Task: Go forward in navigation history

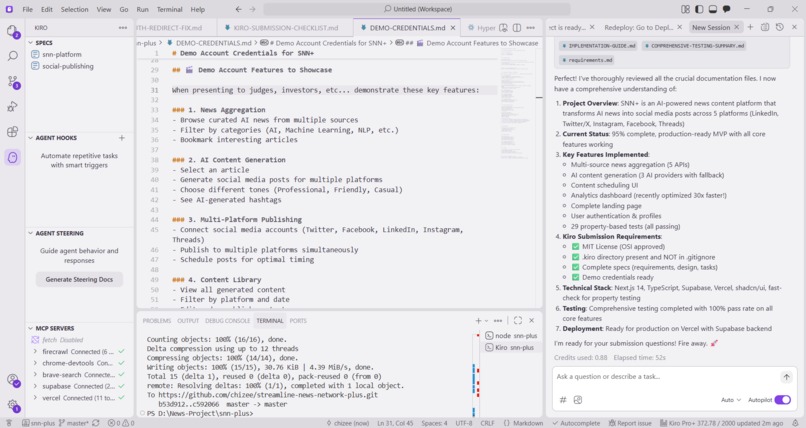Action: [252, 9]
